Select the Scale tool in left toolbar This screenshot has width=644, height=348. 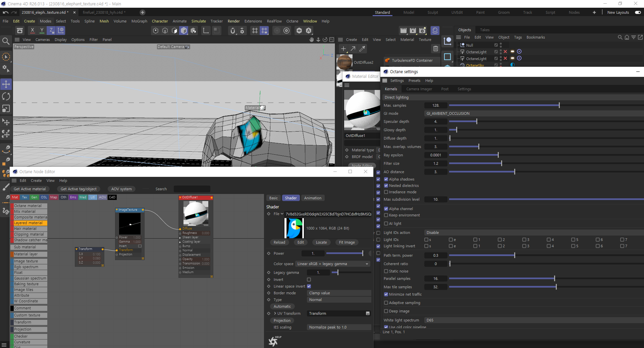point(6,108)
